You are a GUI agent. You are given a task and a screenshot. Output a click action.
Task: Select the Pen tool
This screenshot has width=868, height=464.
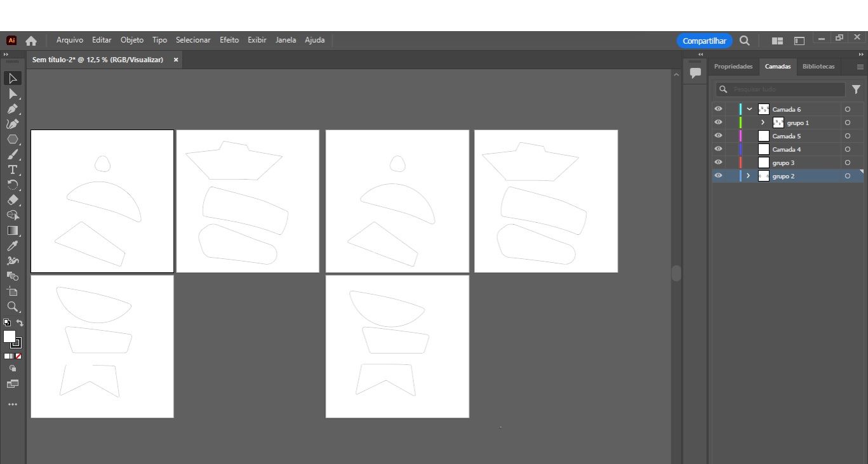click(12, 109)
